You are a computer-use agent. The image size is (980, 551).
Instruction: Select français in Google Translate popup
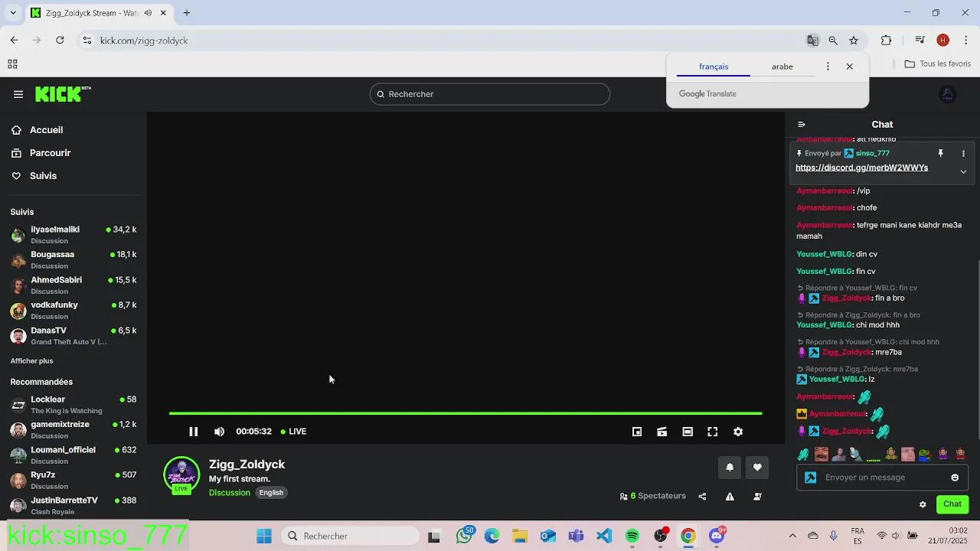point(714,67)
